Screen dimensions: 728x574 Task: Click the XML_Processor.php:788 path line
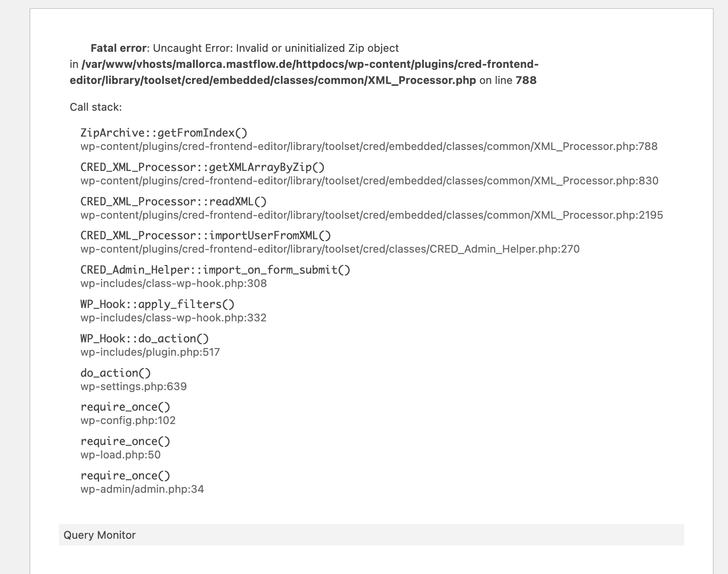(369, 146)
